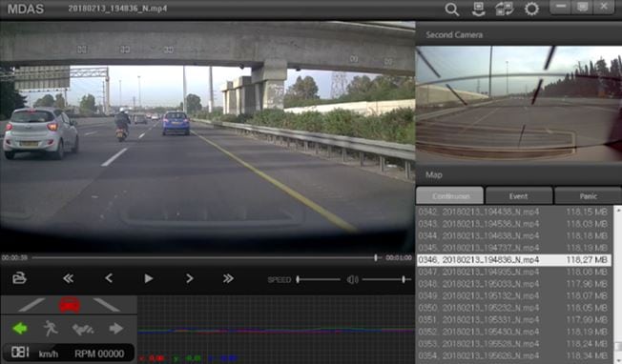Select file 0347 20180213_194935_N.mp4
The height and width of the screenshot is (364, 622).
tap(513, 273)
